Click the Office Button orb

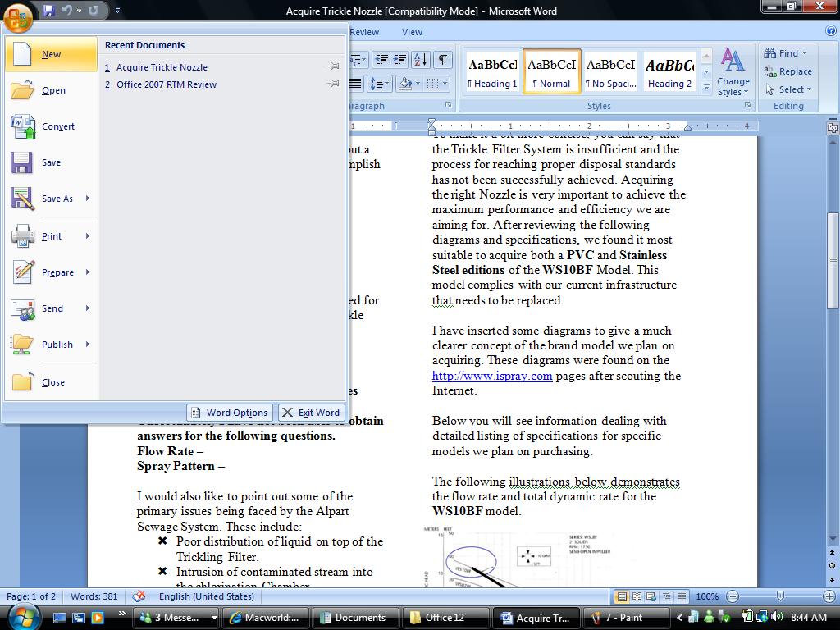coord(18,17)
